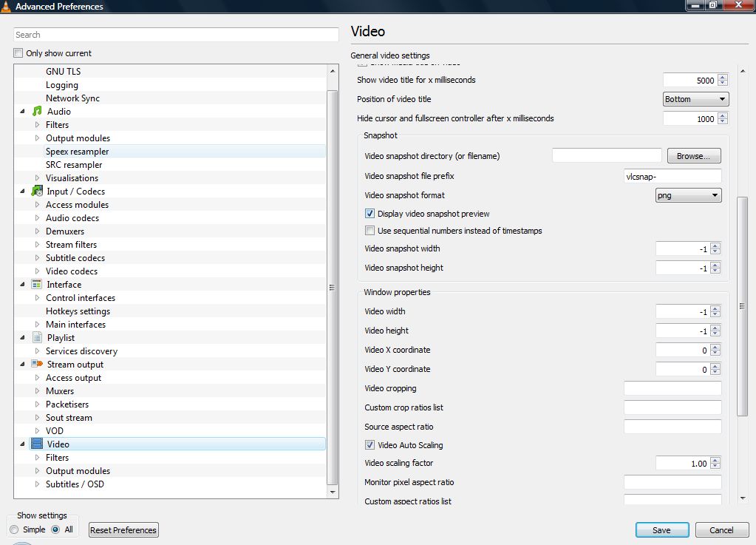Viewport: 756px width, 545px height.
Task: Select Subtitles / OSD tree item
Action: [75, 484]
